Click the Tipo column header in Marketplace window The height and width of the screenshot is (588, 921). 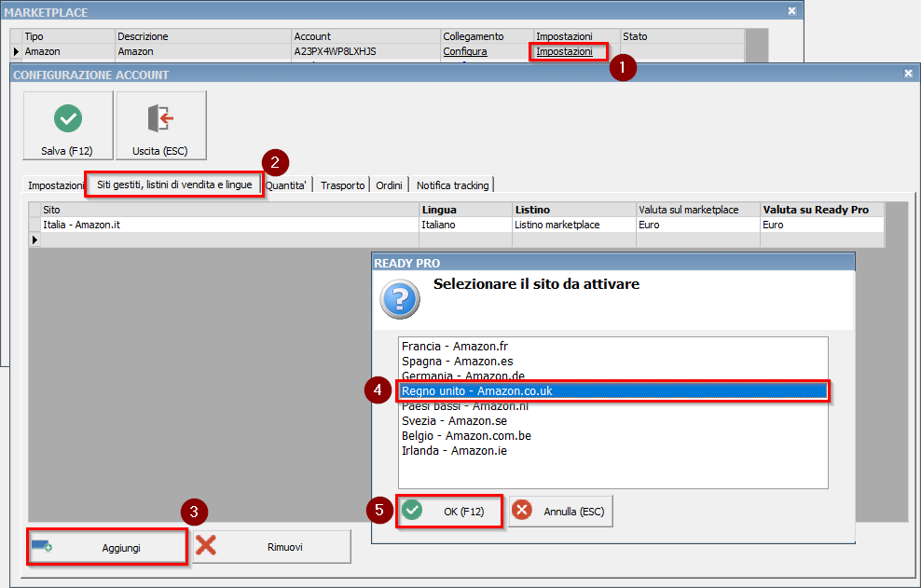(68, 36)
